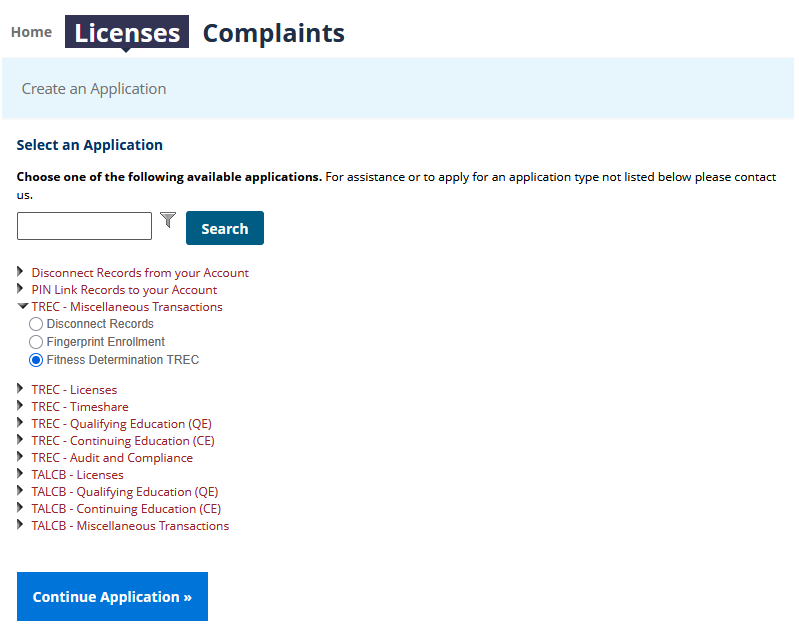Open the Home tab

(x=31, y=32)
